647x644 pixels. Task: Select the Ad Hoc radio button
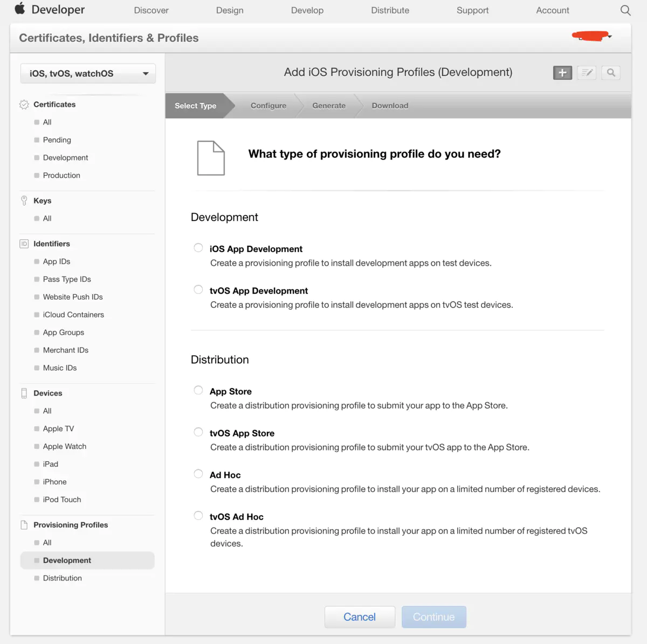198,474
